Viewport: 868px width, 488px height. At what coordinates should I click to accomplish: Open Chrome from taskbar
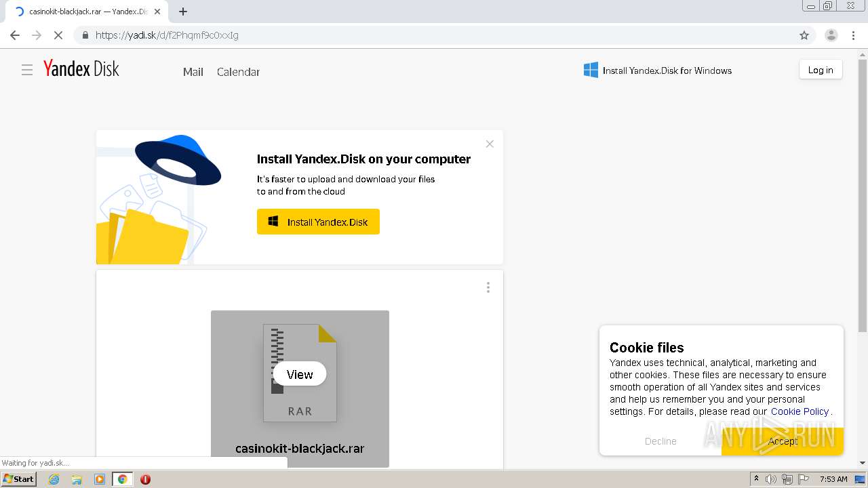pos(123,479)
